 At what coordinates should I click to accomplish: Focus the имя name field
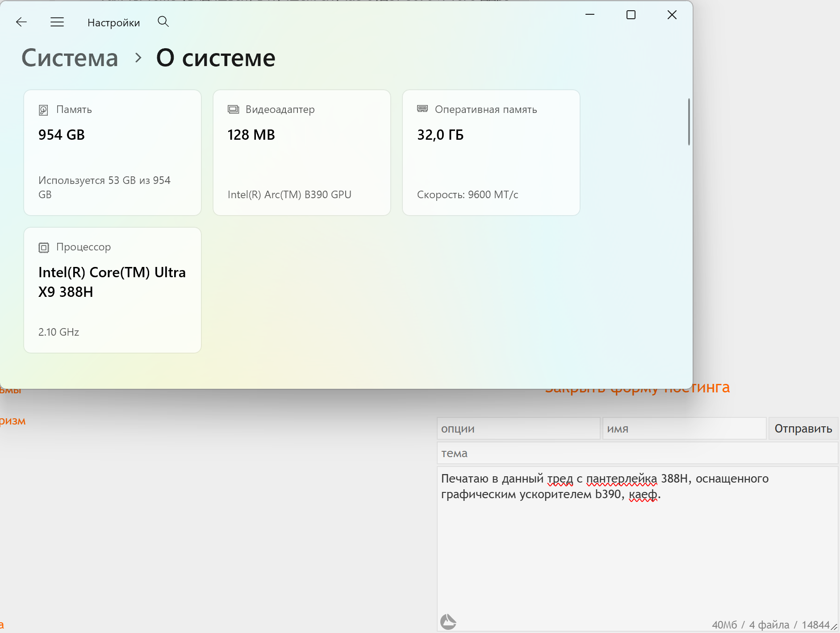click(684, 429)
